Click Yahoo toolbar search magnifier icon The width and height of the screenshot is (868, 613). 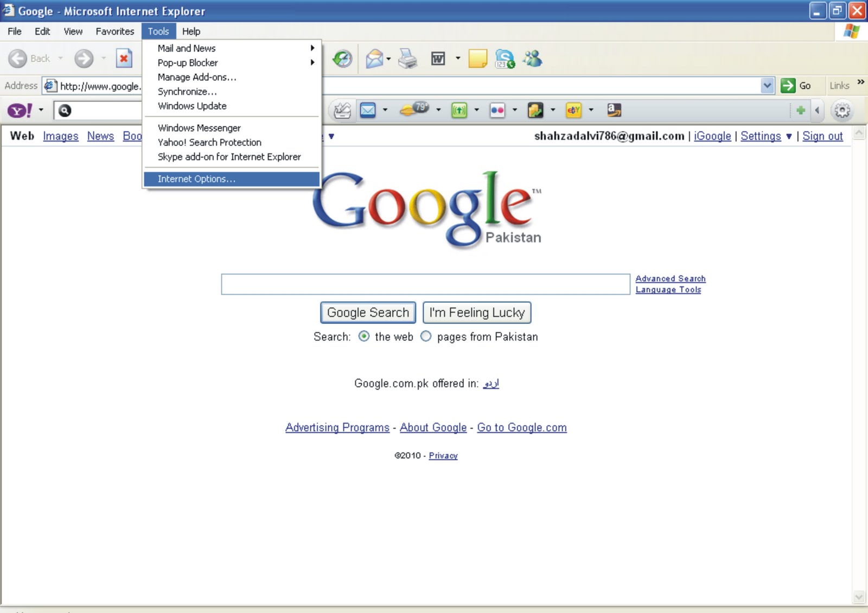[65, 111]
